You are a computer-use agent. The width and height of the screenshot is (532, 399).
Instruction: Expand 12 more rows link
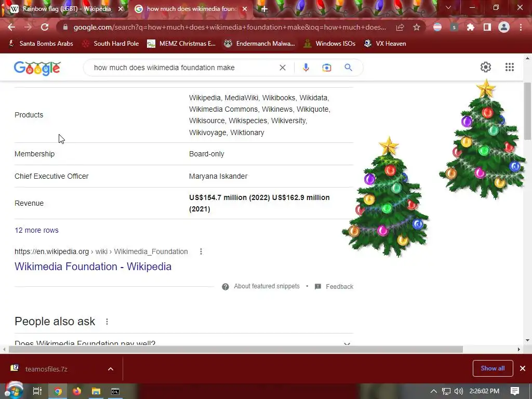click(37, 230)
